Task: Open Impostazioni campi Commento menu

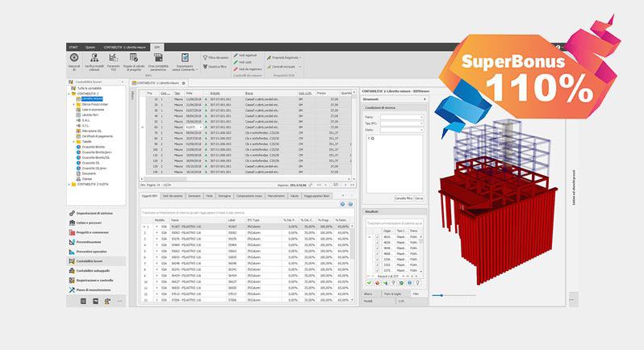Action: (185, 62)
